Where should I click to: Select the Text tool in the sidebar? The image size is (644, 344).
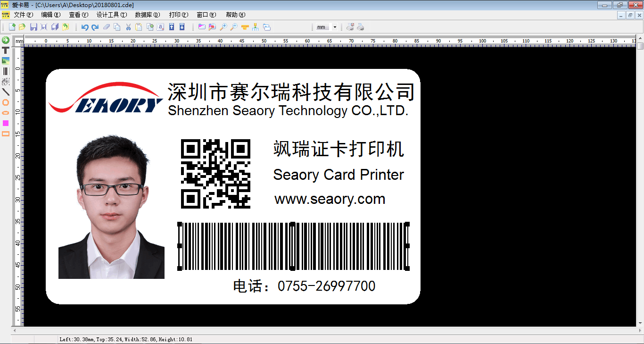coord(6,50)
